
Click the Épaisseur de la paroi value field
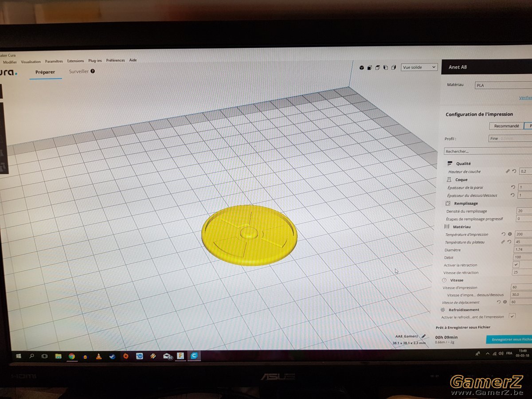pyautogui.click(x=525, y=187)
